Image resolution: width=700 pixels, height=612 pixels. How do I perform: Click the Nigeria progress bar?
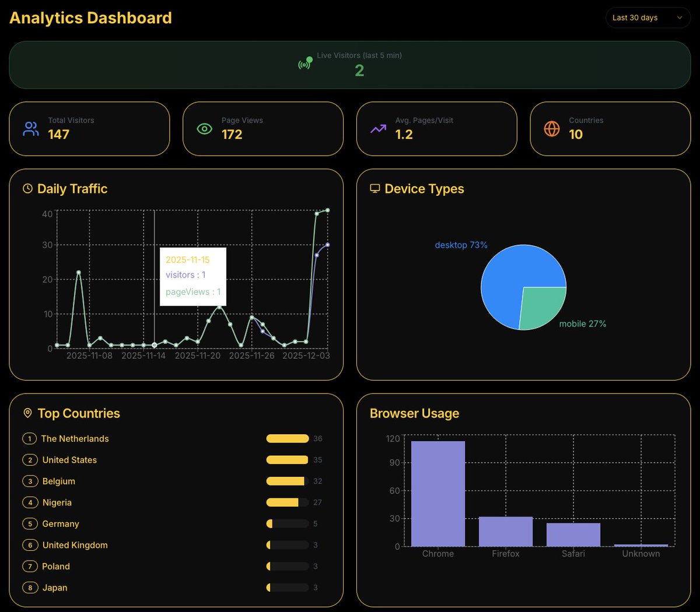[x=288, y=502]
